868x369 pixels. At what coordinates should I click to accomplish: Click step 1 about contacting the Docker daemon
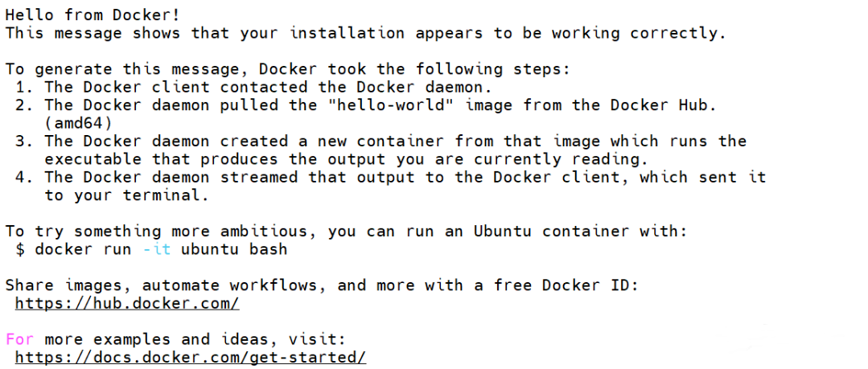253,87
